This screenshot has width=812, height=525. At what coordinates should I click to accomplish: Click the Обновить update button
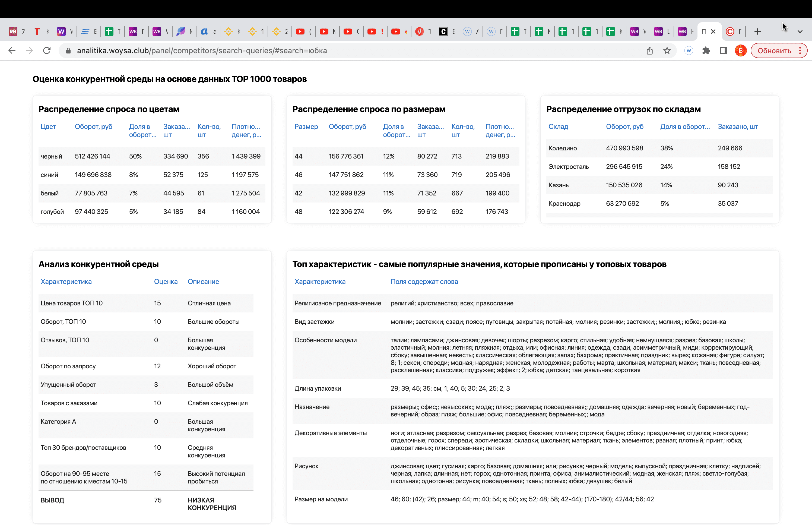click(x=774, y=50)
